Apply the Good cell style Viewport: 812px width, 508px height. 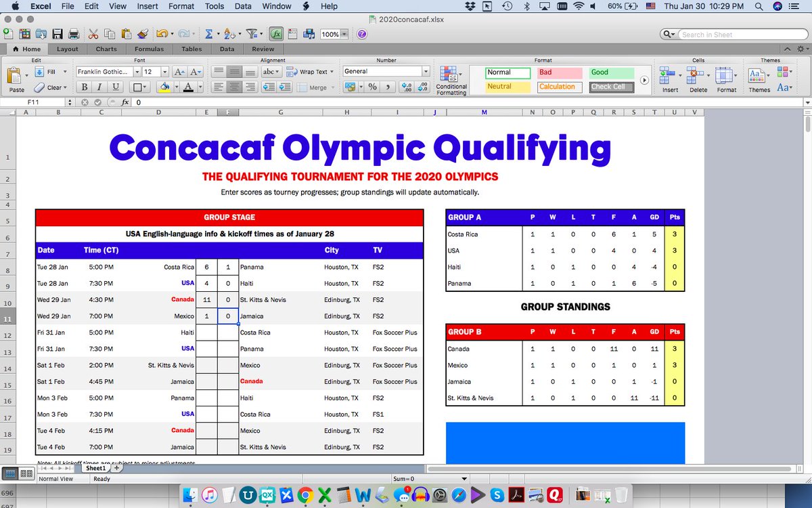(x=612, y=72)
